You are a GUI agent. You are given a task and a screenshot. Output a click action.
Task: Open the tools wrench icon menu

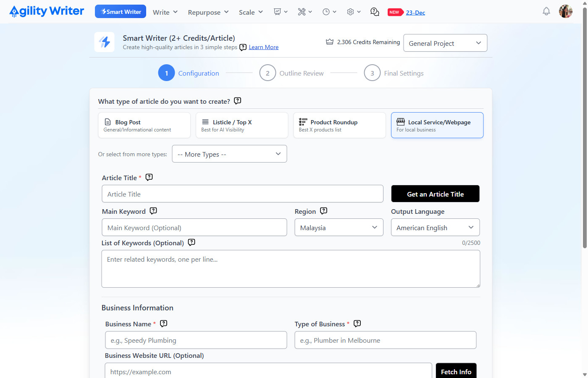coord(305,12)
